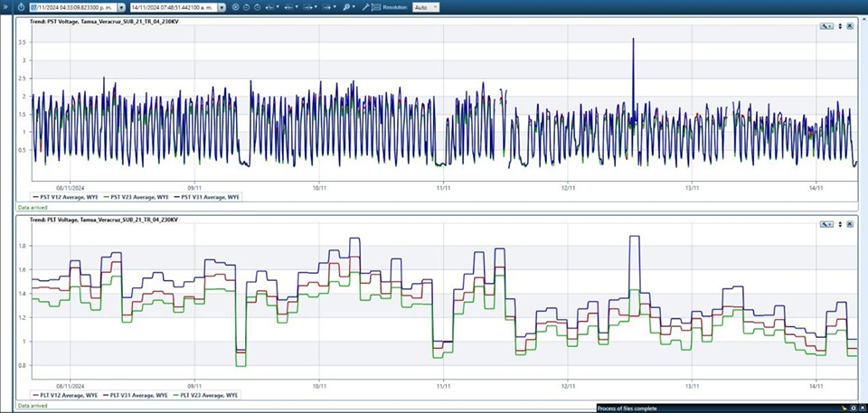Click the start date-time input field

[71, 6]
